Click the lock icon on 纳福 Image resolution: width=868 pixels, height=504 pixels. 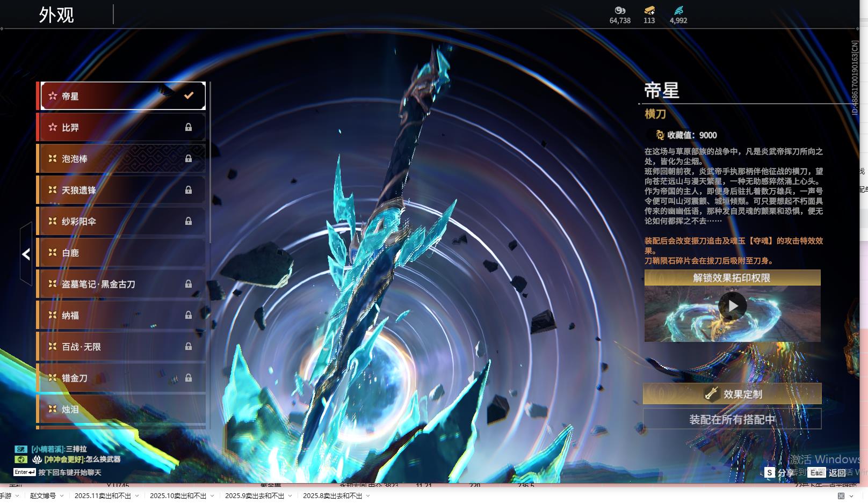click(189, 315)
